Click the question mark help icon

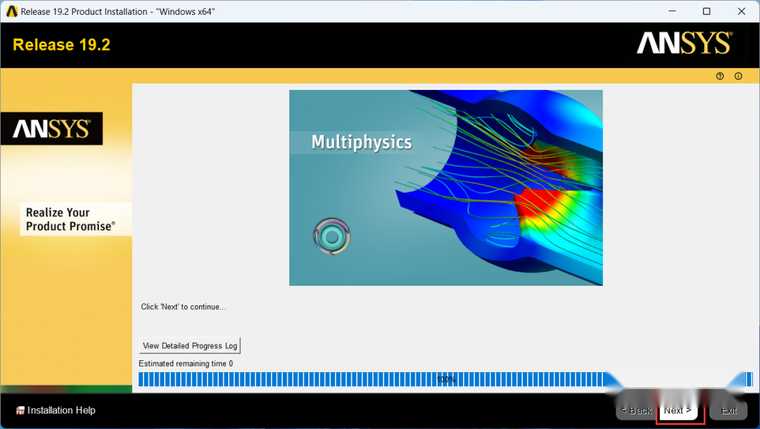click(x=720, y=76)
